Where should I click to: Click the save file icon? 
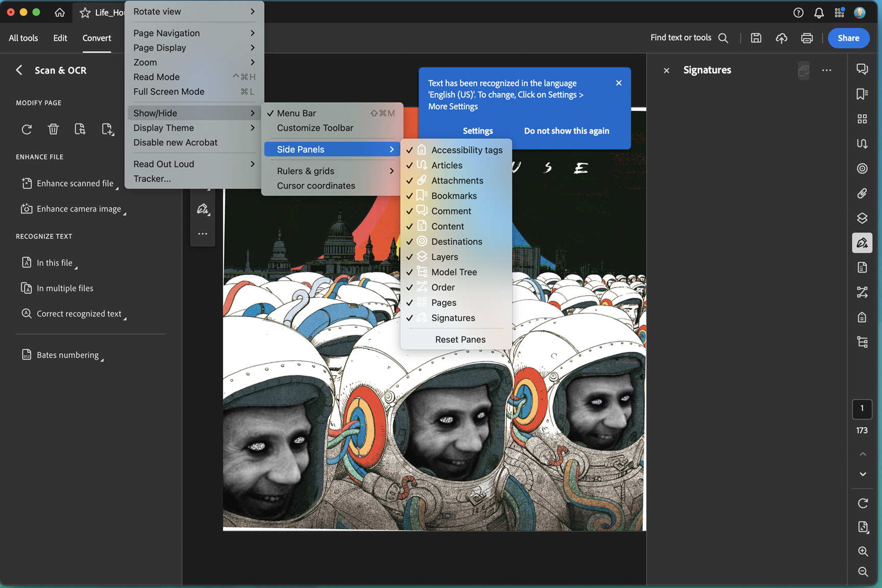pyautogui.click(x=756, y=38)
